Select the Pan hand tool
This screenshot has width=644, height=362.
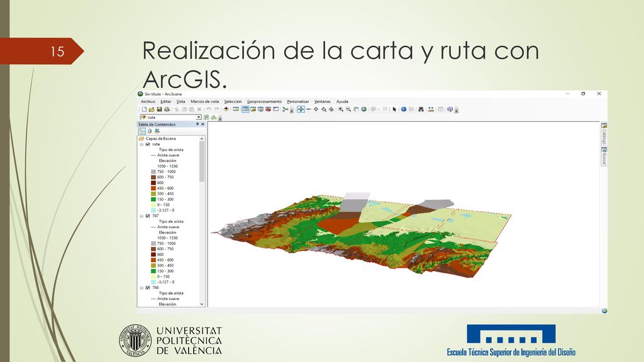(x=356, y=109)
